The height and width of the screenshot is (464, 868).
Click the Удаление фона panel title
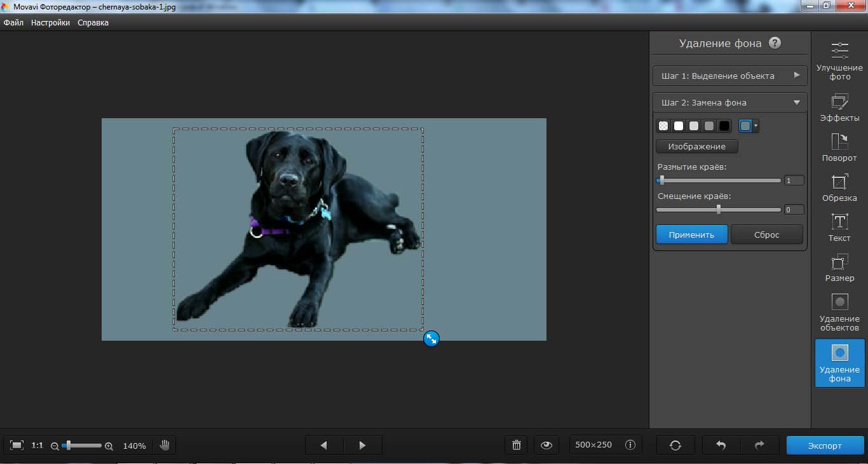[x=720, y=43]
